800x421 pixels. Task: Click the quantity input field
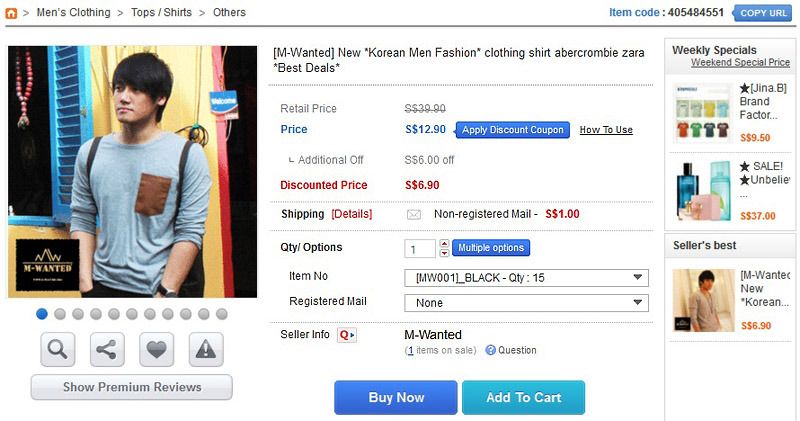[x=420, y=248]
